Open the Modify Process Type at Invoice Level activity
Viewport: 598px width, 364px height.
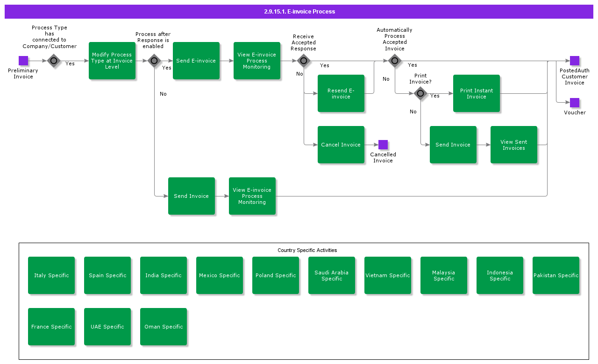[112, 61]
